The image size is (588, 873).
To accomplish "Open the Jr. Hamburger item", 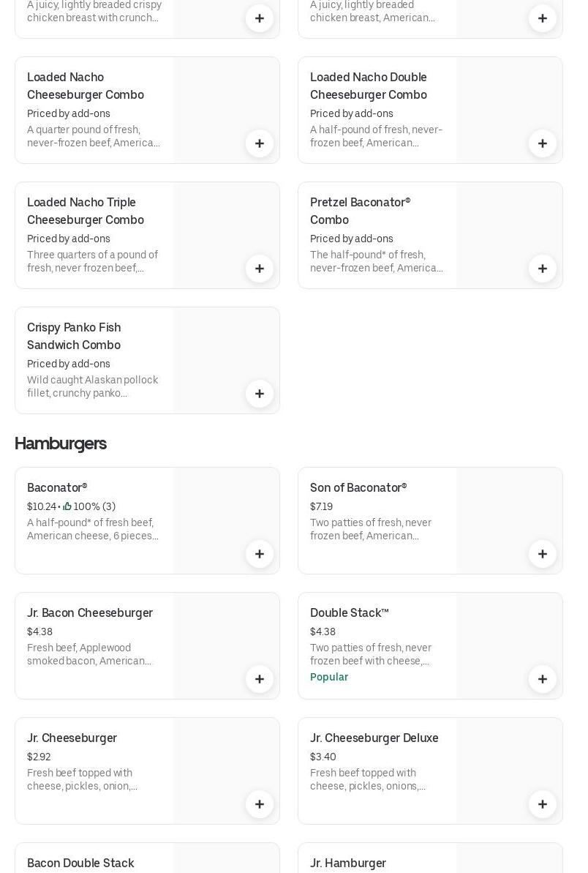I will coord(348,863).
